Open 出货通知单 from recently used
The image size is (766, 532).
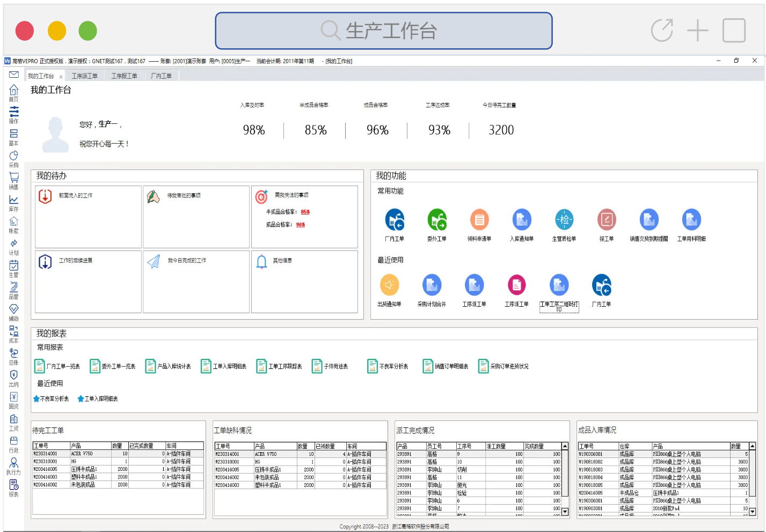pyautogui.click(x=389, y=286)
